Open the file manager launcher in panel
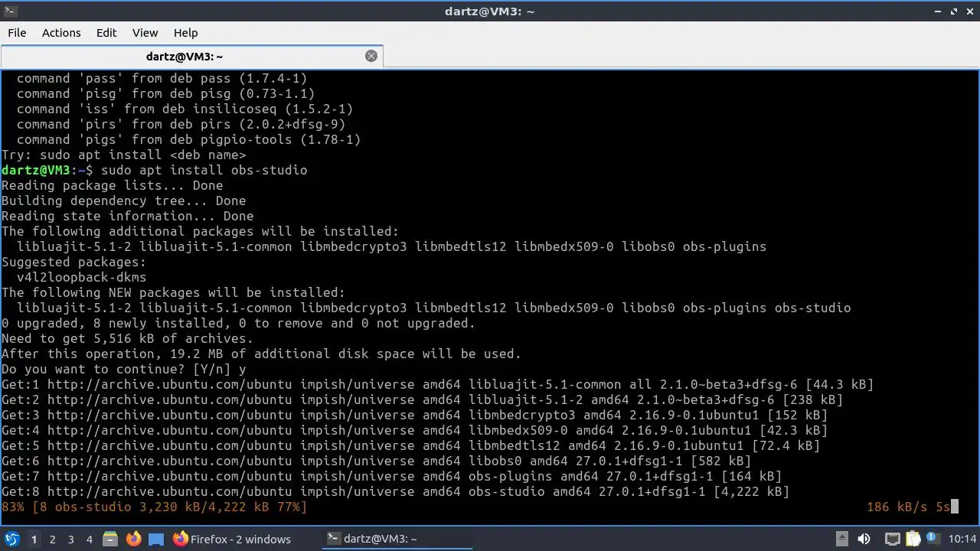 tap(109, 540)
